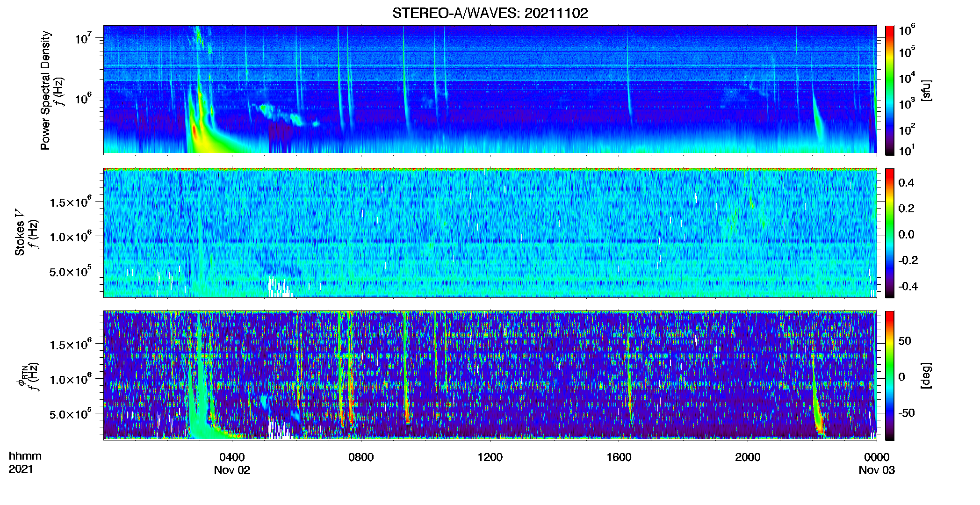This screenshot has height=505, width=980.
Task: Click the [sfu] colorbar unit label
Action: pos(926,90)
